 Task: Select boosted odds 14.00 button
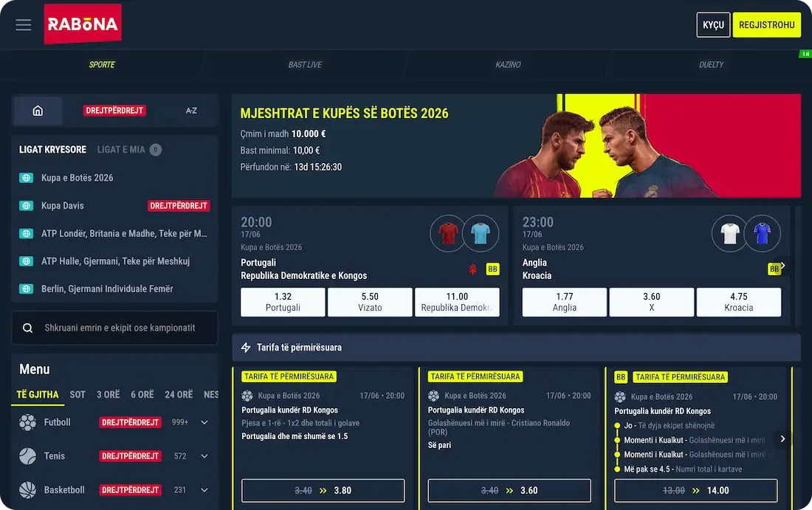(x=696, y=490)
